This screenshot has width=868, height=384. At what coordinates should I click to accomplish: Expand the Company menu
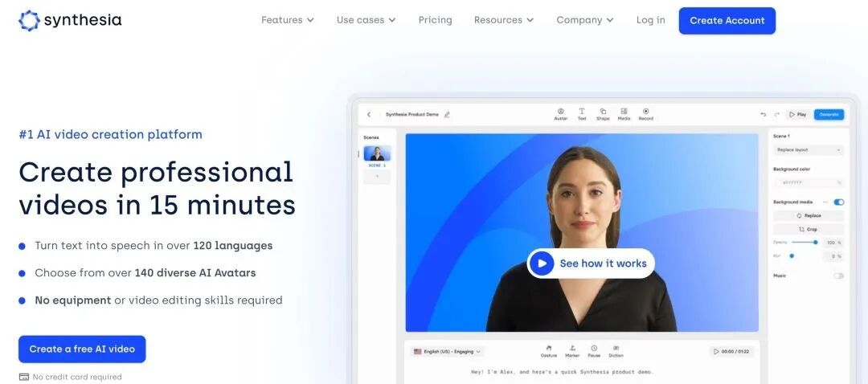tap(585, 20)
